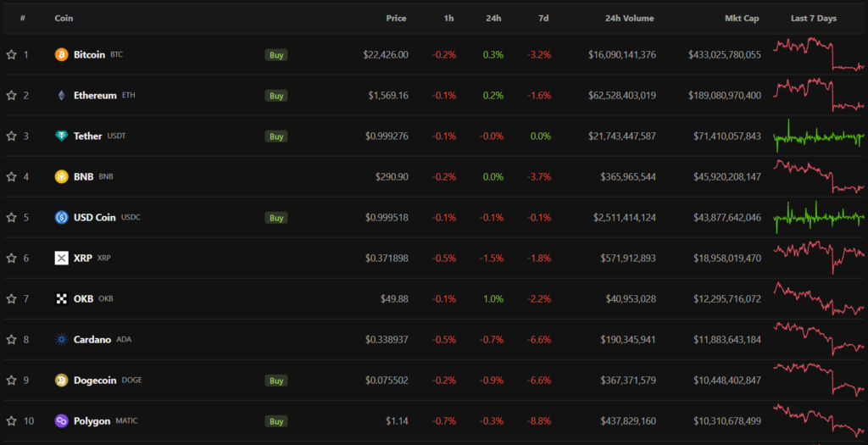Viewport: 868px width, 445px height.
Task: Sort by the 1h change header
Action: pyautogui.click(x=448, y=19)
